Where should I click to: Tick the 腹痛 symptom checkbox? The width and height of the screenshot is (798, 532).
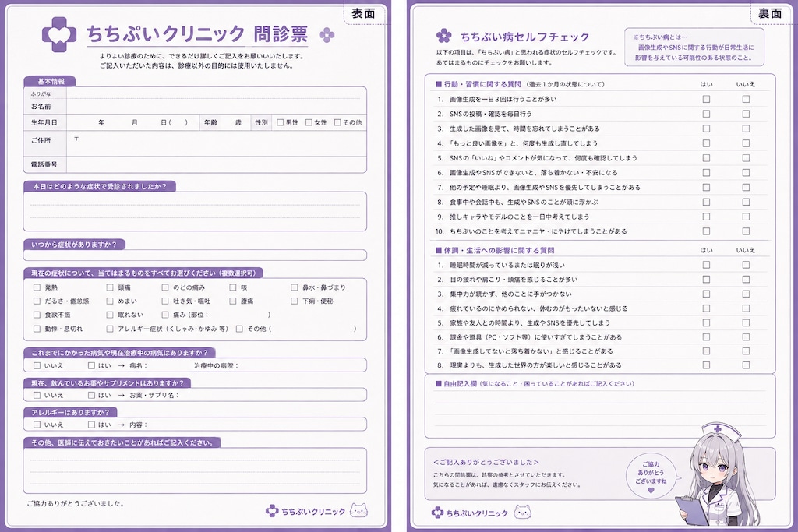click(x=232, y=301)
